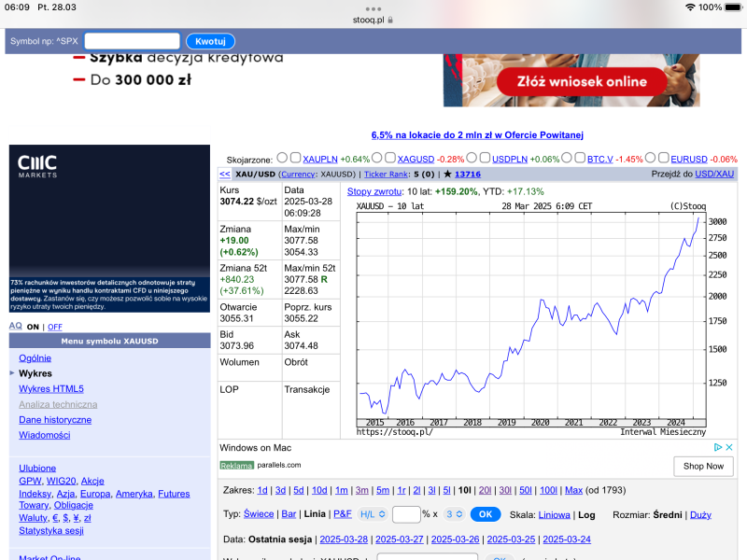Open date 2025-03-27 session
Viewport: 747px width, 560px height.
(x=400, y=539)
